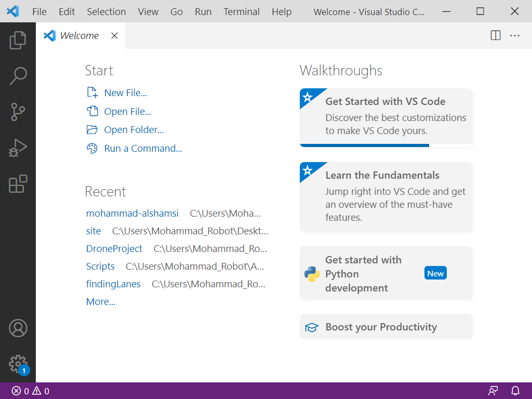Click the star badge on Get Started card

308,97
